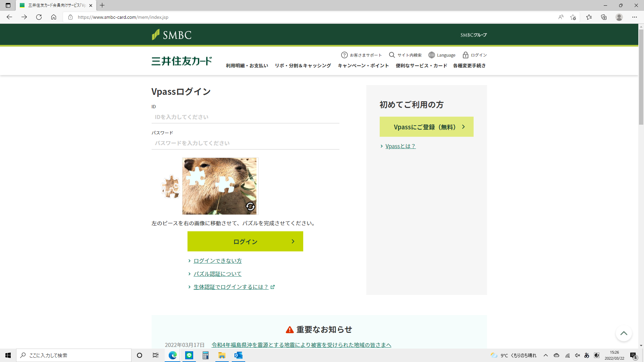The height and width of the screenshot is (362, 644).
Task: Click the back-to-top arrow button
Action: tap(624, 333)
